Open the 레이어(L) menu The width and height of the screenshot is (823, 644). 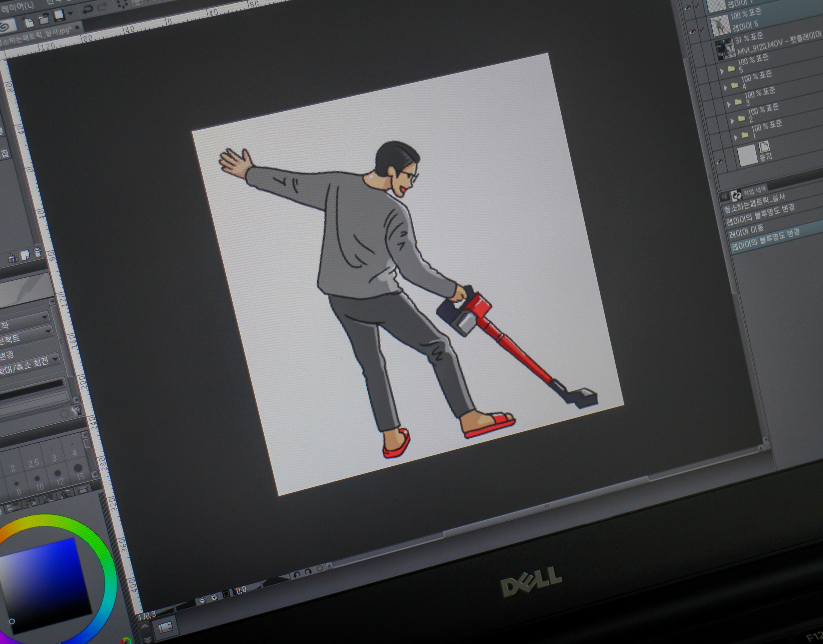[17, 6]
